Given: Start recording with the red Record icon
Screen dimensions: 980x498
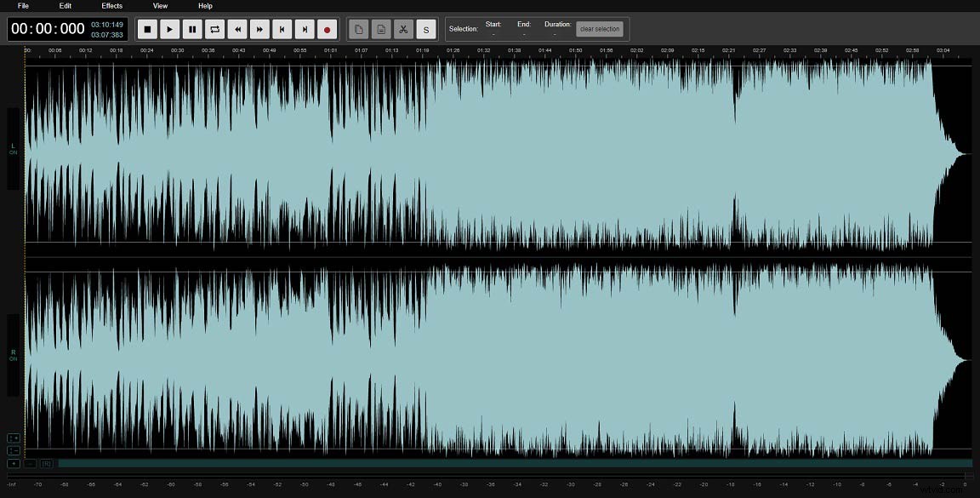Looking at the screenshot, I should (x=327, y=29).
